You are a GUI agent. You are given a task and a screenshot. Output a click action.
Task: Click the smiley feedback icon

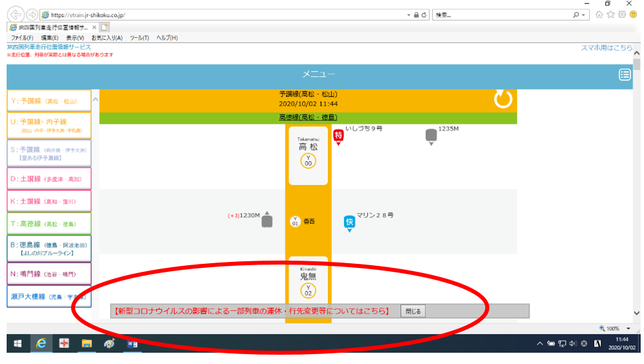(x=633, y=15)
